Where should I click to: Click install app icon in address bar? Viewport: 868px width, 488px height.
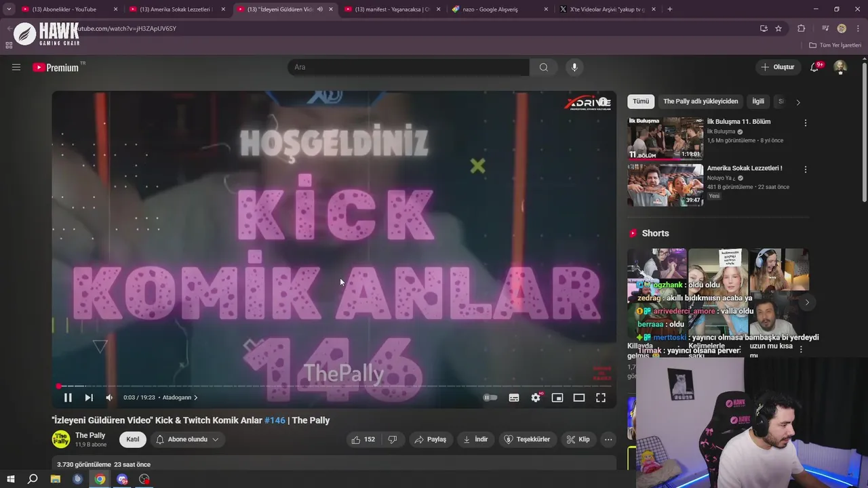764,28
